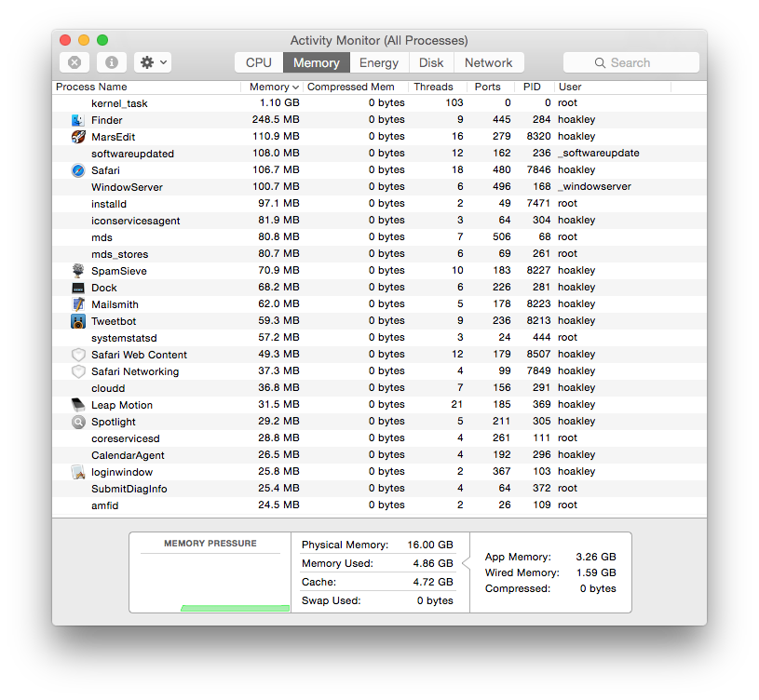Click the MarsEdit rocket icon
The height and width of the screenshot is (700, 759).
coord(78,137)
